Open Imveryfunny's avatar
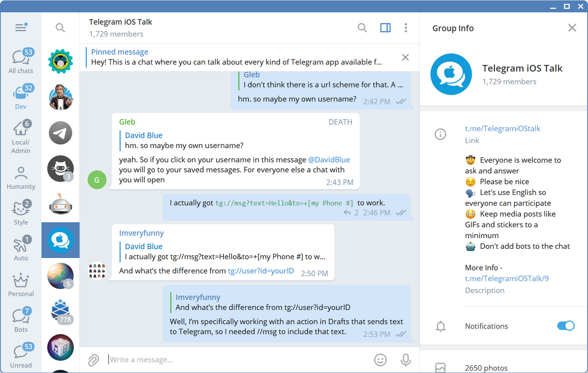 (97, 271)
